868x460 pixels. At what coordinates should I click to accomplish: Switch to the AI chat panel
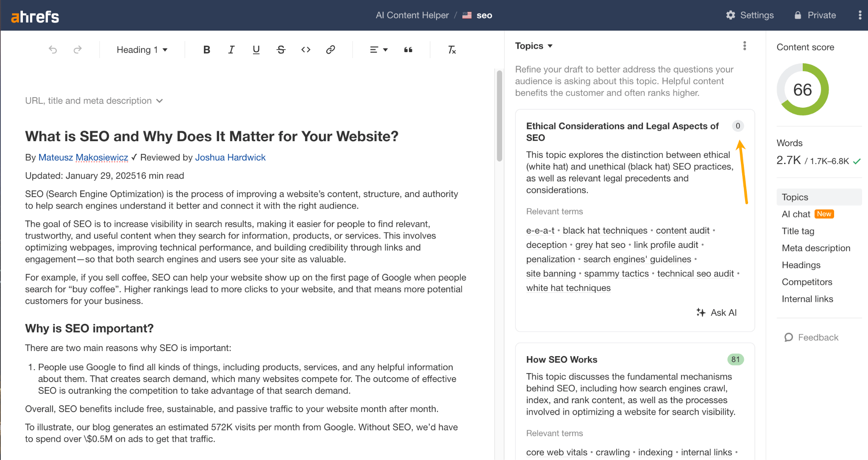point(796,214)
